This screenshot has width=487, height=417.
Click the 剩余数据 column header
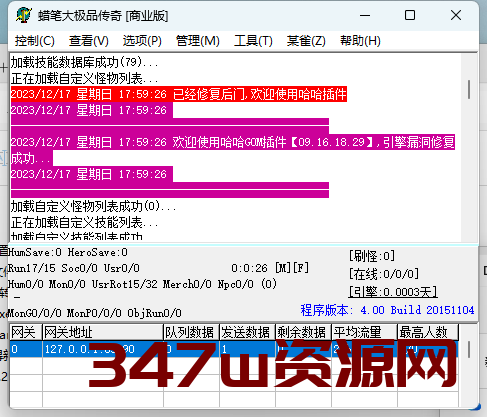pyautogui.click(x=303, y=332)
